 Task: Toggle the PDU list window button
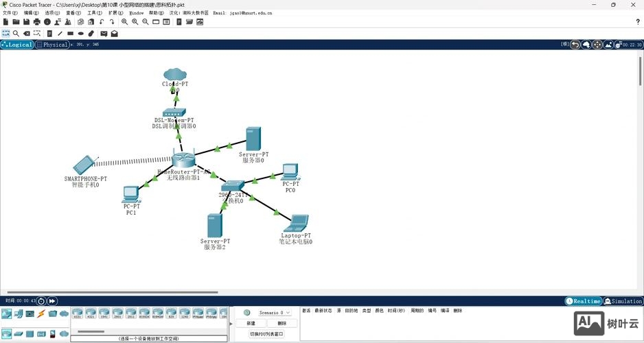265,334
